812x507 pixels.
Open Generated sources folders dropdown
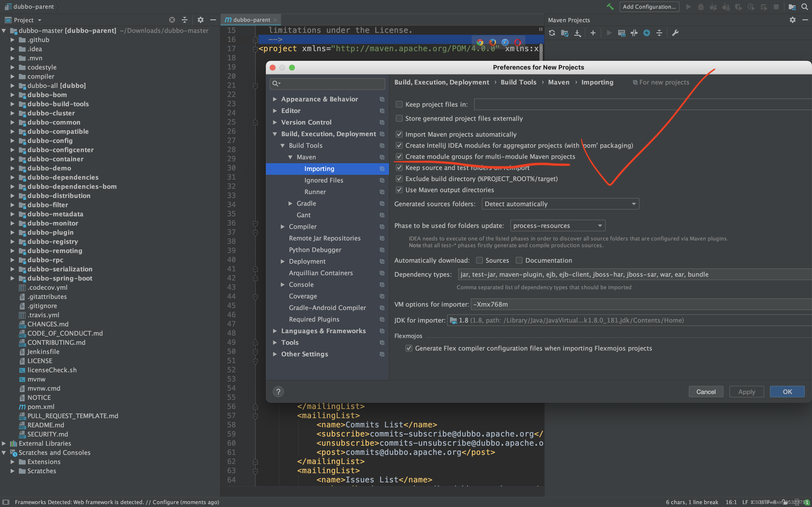(560, 204)
